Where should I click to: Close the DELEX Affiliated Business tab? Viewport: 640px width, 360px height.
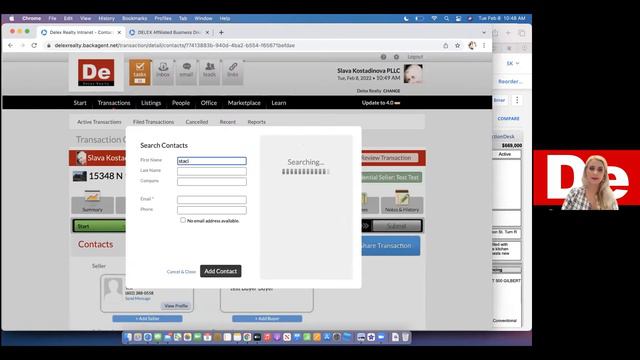coord(207,32)
